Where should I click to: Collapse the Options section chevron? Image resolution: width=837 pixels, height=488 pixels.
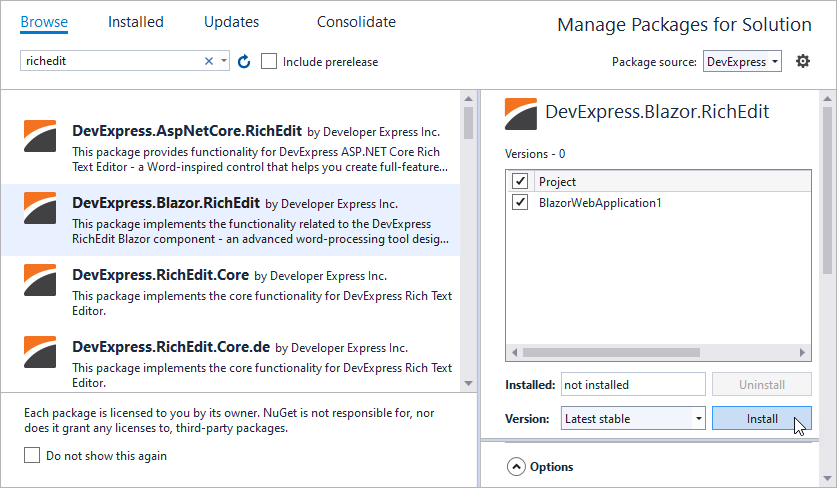coord(516,467)
